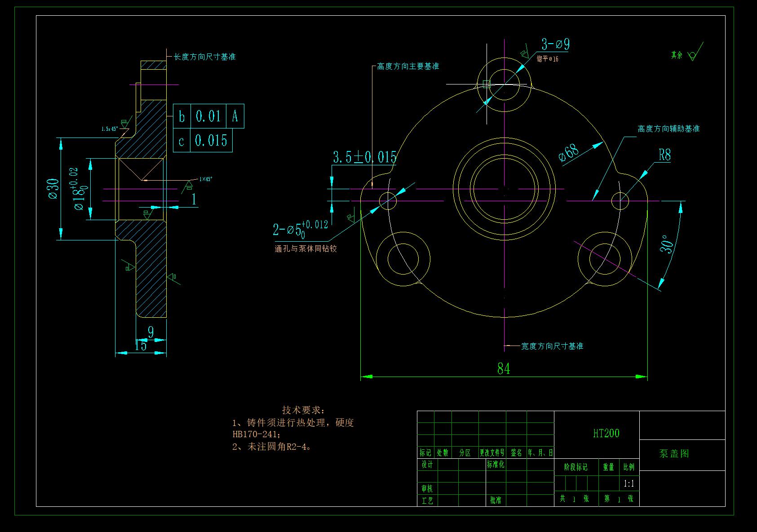Select the 3-ø9 hole callout
757x532 pixels.
coord(556,44)
